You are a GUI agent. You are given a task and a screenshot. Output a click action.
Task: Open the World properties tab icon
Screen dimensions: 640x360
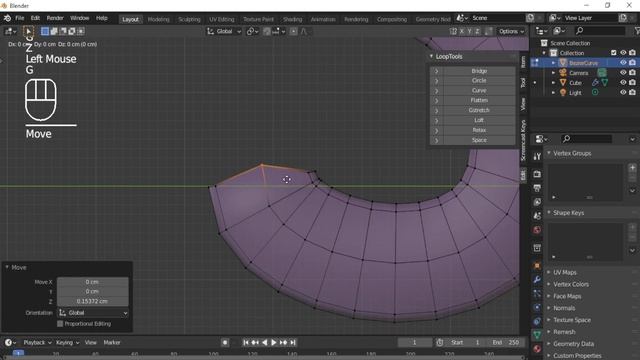[537, 230]
